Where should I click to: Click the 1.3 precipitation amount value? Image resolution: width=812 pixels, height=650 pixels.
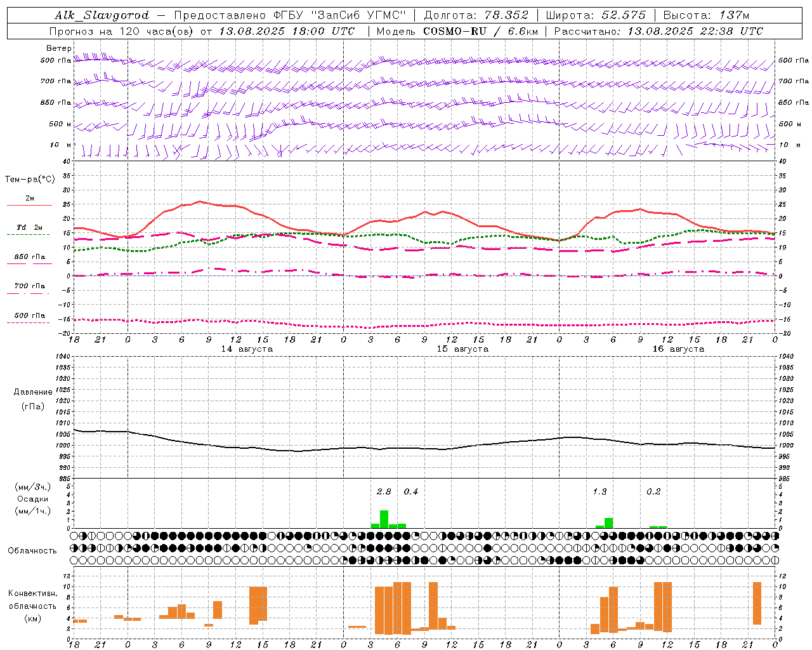pos(599,491)
